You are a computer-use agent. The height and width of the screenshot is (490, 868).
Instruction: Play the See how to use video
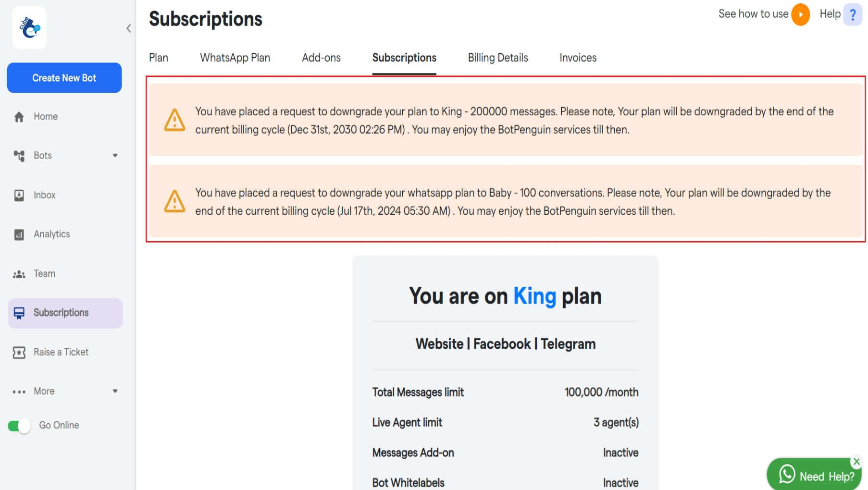coord(800,14)
